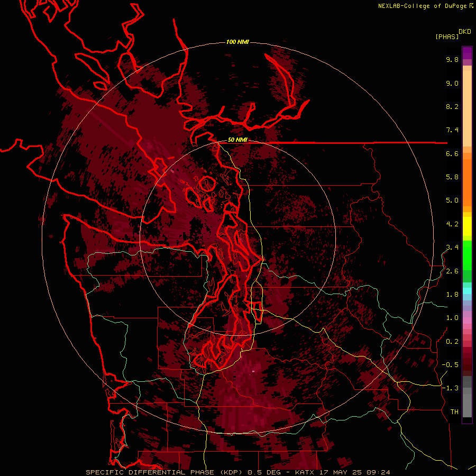Screen dimensions: 476x476
Task: Click the purple top segment of color bar
Action: point(467,53)
